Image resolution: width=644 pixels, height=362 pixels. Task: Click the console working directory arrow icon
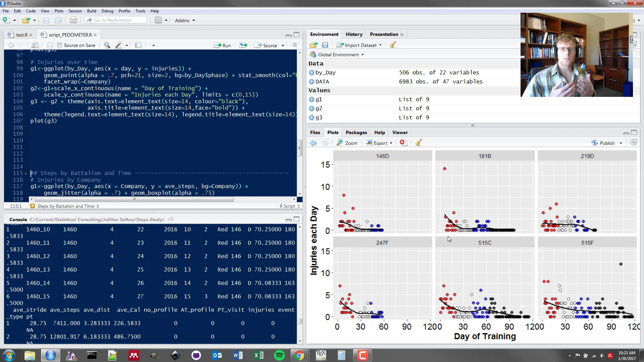pyautogui.click(x=171, y=219)
